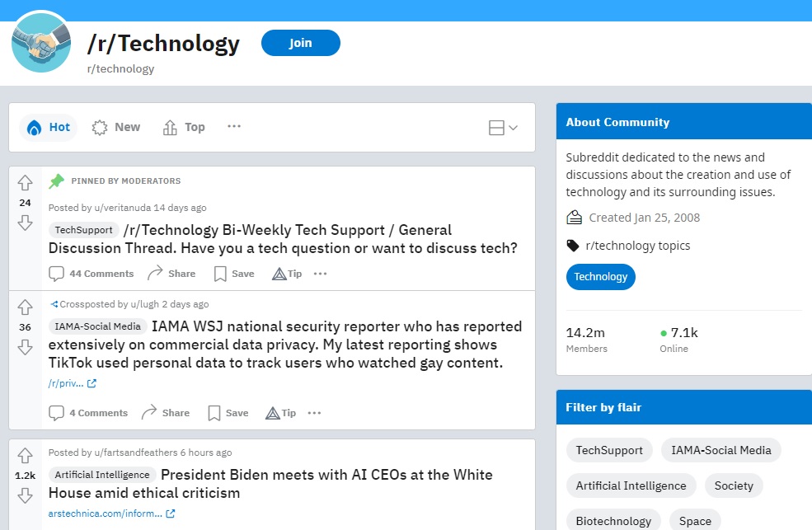Upvote the pinned tech support thread
Screen dimensions: 812x530
(x=25, y=183)
